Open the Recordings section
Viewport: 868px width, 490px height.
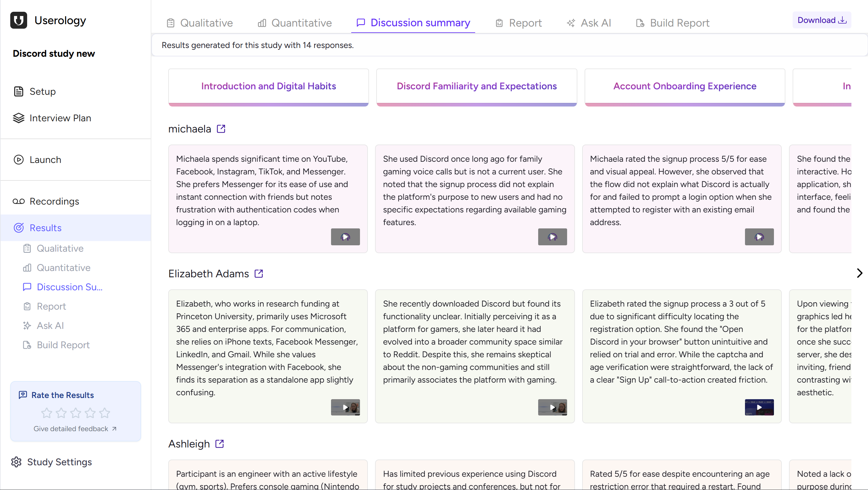(54, 201)
